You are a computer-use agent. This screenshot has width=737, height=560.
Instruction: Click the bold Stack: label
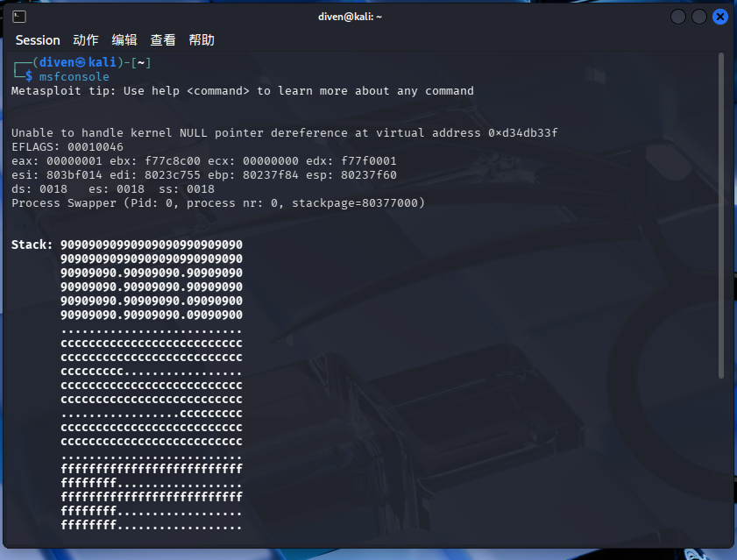[x=32, y=245]
